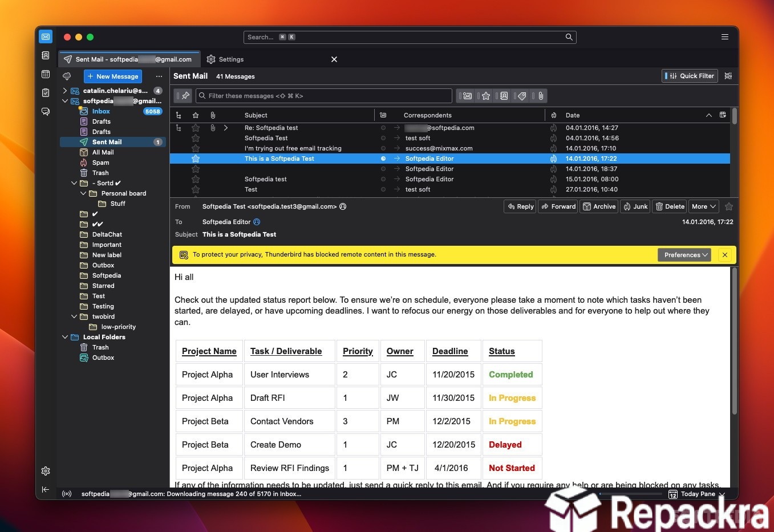The height and width of the screenshot is (532, 774).
Task: Collapse the Personal board folder
Action: pos(83,193)
